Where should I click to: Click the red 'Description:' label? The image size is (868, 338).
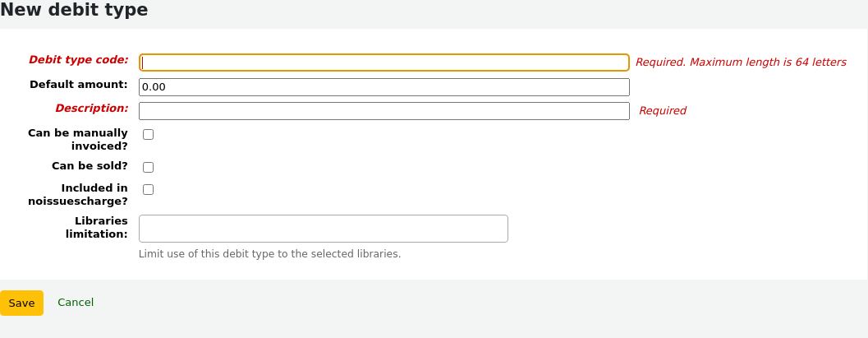point(92,109)
